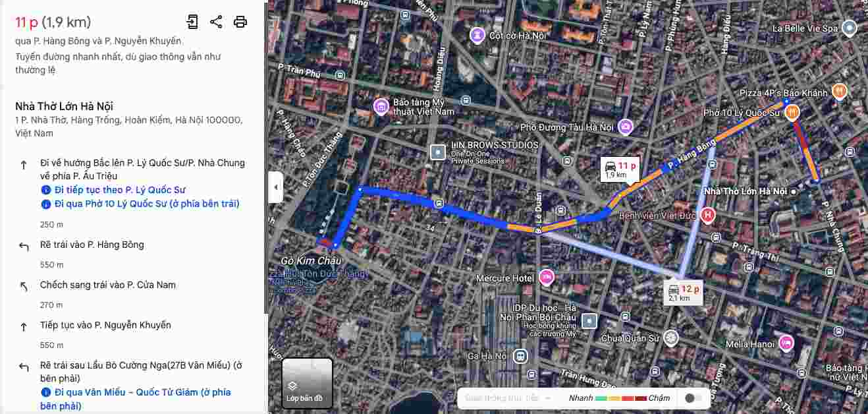The width and height of the screenshot is (868, 414).
Task: Print the directions with printer icon
Action: pyautogui.click(x=240, y=22)
